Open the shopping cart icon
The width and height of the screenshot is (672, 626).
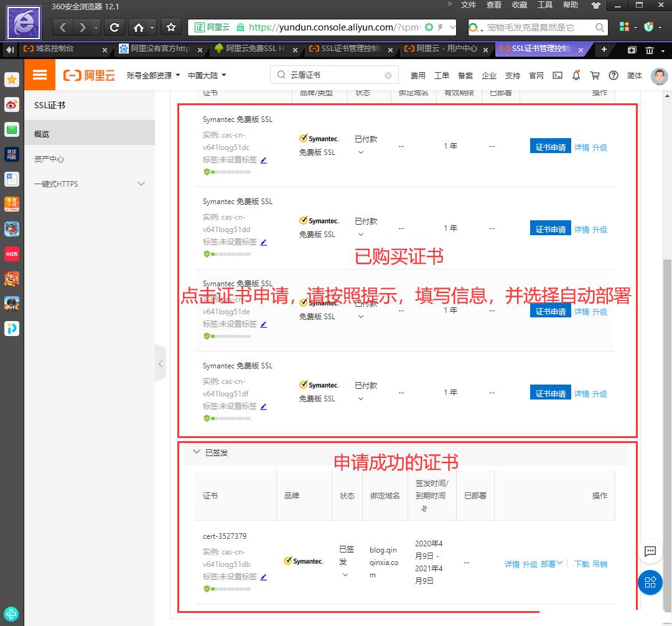tap(595, 75)
